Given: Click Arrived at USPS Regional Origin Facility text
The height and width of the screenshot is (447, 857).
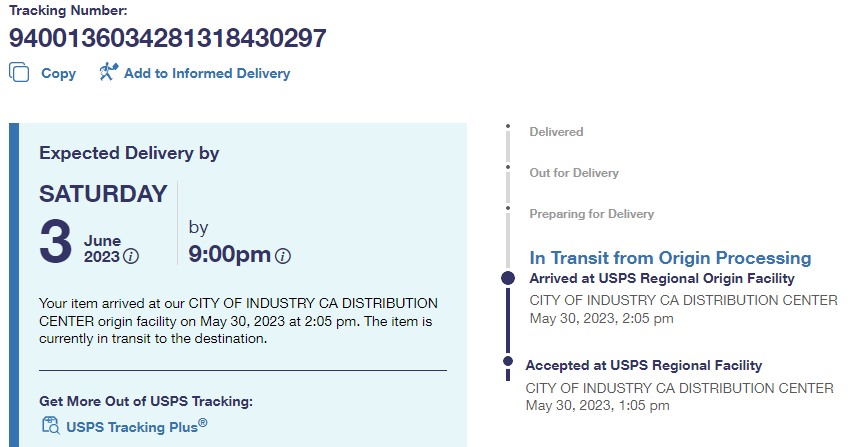Looking at the screenshot, I should click(x=662, y=279).
